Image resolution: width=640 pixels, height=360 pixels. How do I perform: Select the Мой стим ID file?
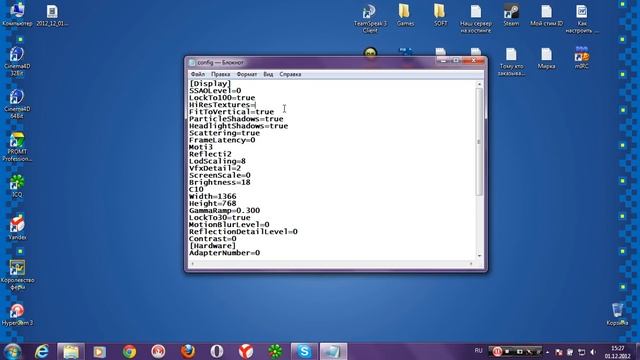547,15
